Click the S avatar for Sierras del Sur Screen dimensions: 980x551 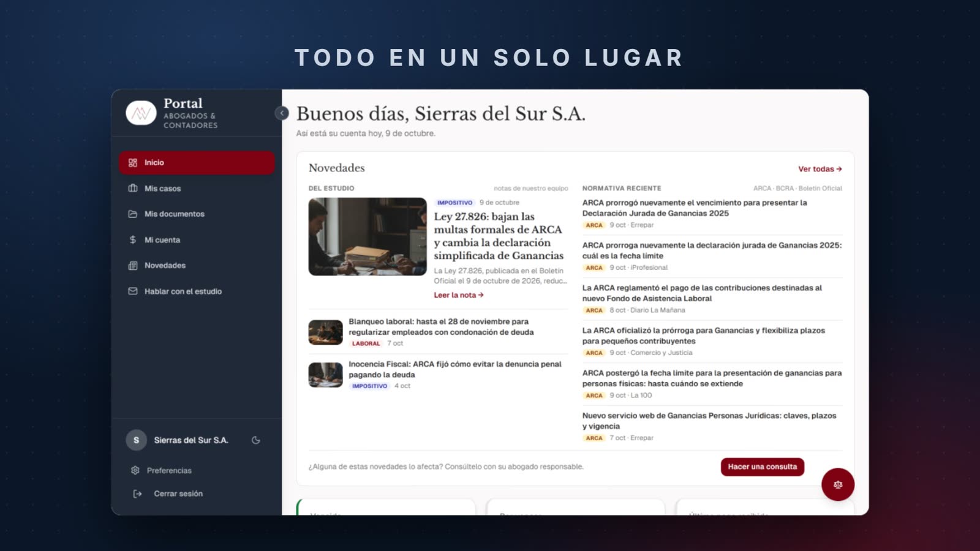(136, 440)
